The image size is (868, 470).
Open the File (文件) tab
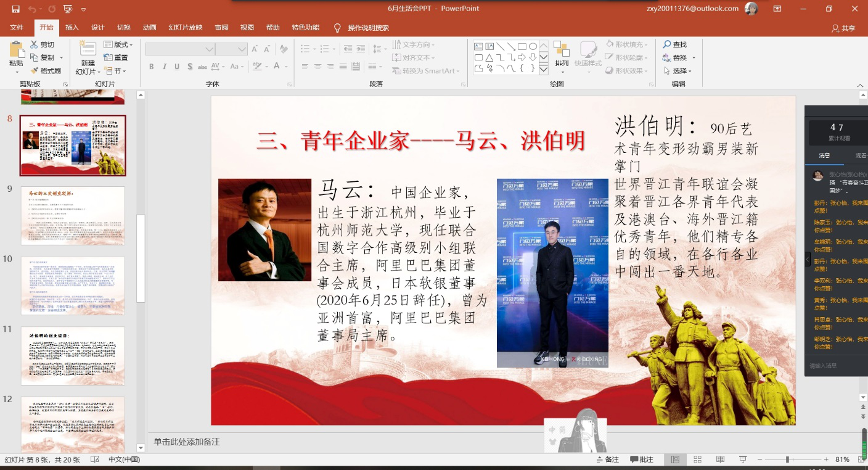click(x=17, y=28)
